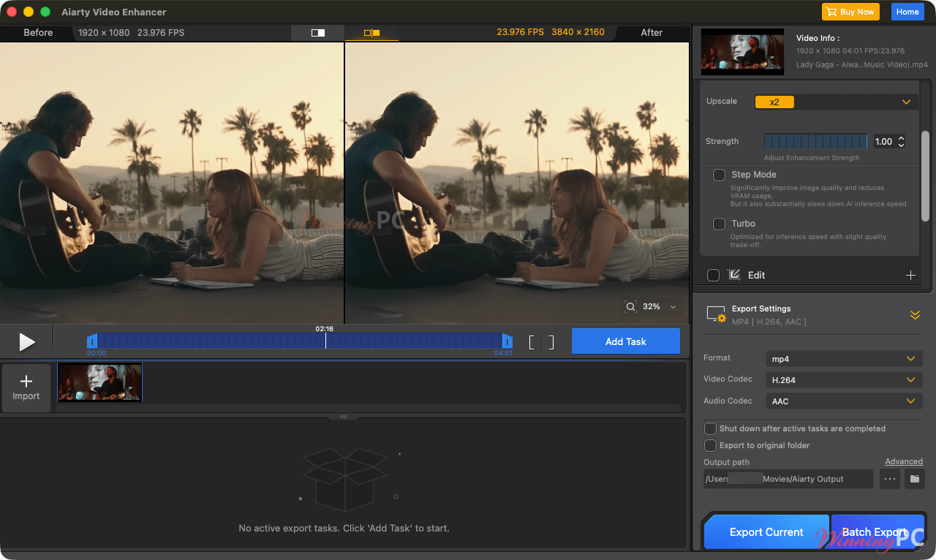936x560 pixels.
Task: Enable shut down after tasks completed
Action: (x=710, y=428)
